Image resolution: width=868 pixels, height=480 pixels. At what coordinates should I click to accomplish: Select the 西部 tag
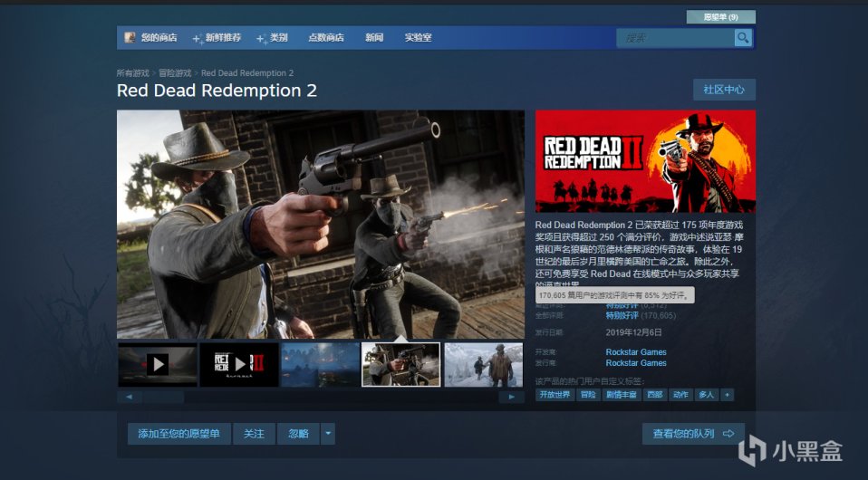[x=654, y=395]
